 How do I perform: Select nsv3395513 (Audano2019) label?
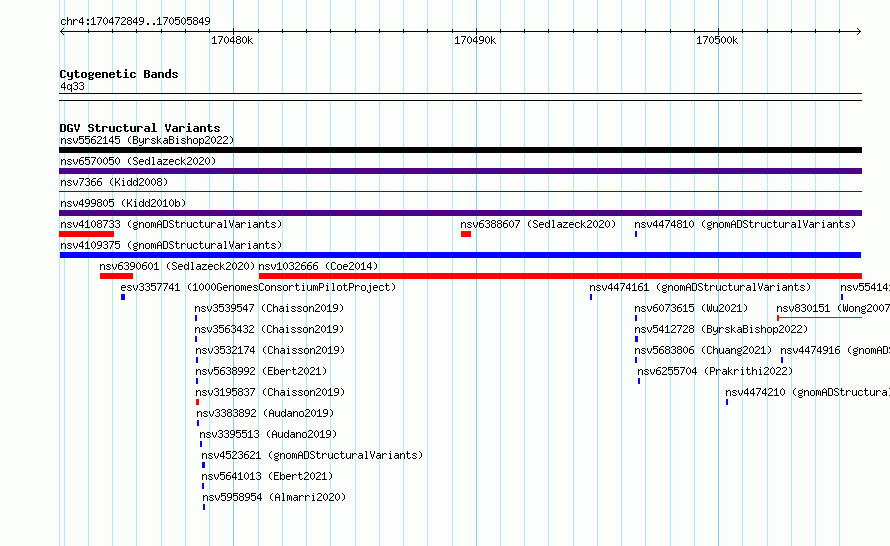click(x=268, y=434)
